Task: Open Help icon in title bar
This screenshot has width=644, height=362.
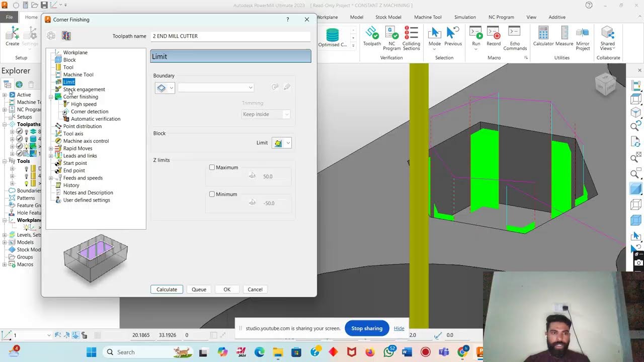Action: pyautogui.click(x=589, y=5)
